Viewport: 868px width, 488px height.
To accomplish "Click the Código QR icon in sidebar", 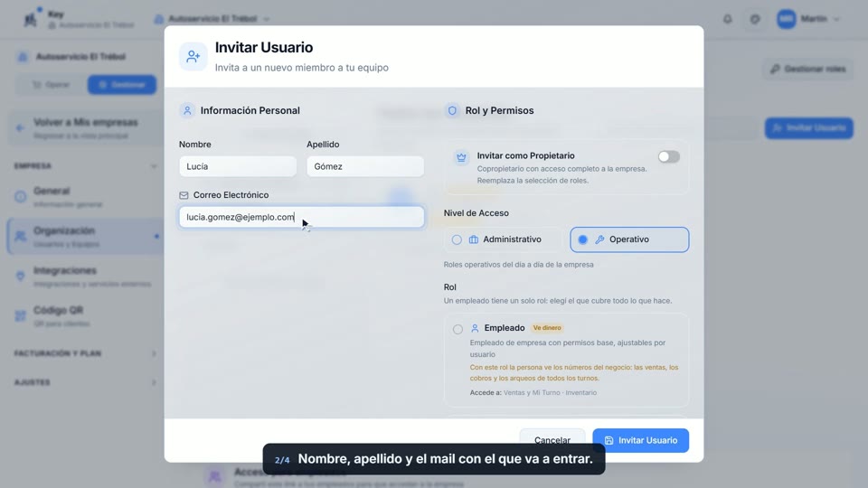I will [x=21, y=316].
